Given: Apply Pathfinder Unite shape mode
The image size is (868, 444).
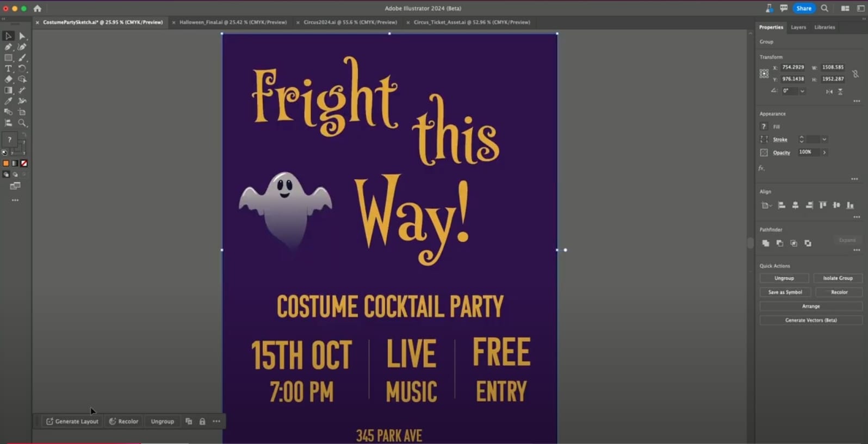Looking at the screenshot, I should (766, 243).
